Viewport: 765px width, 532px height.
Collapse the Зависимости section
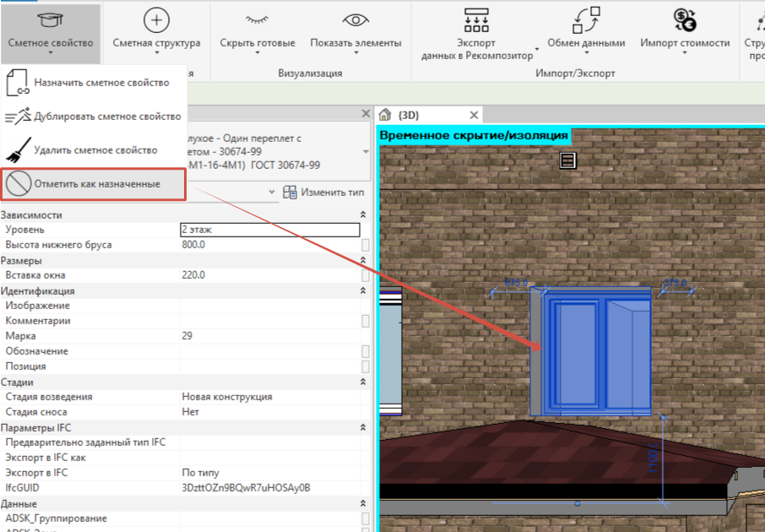[x=363, y=214]
